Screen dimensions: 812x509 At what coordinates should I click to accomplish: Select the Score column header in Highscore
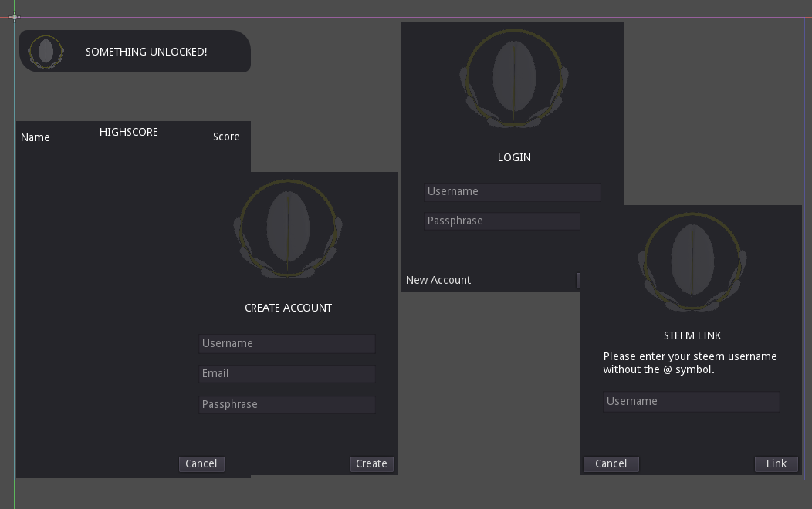(226, 137)
